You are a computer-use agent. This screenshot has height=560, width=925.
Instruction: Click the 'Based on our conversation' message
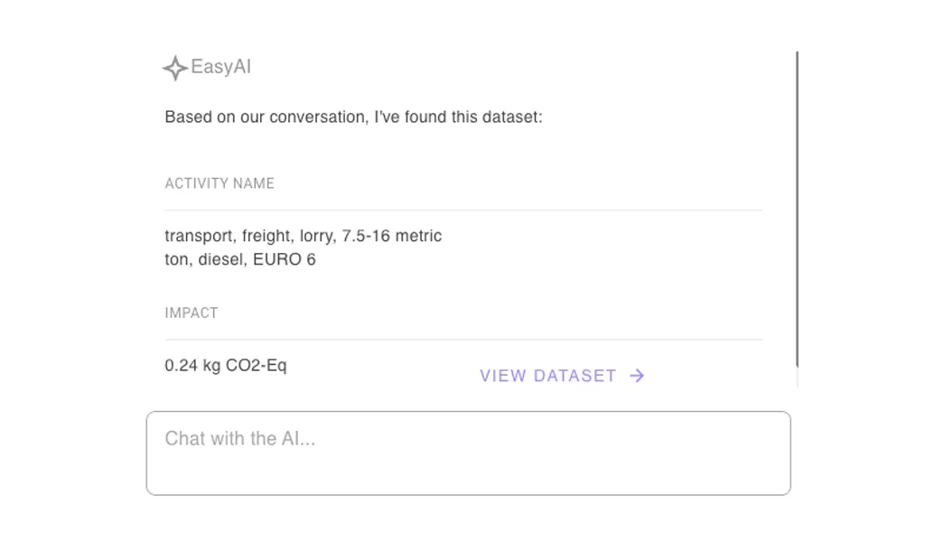[x=353, y=117]
